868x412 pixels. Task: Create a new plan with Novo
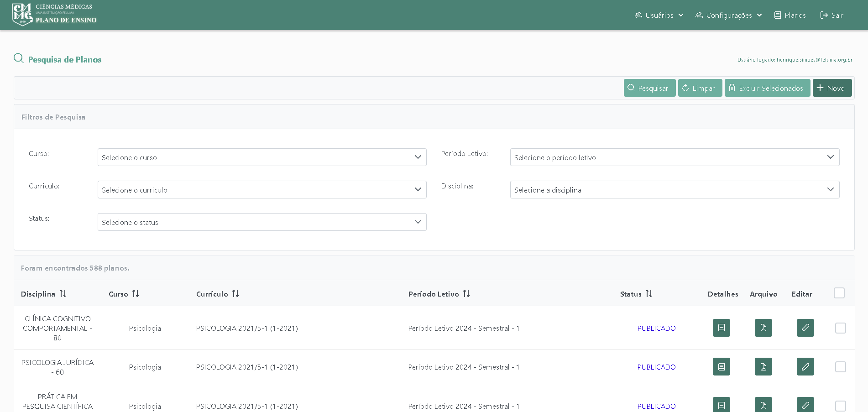(832, 88)
